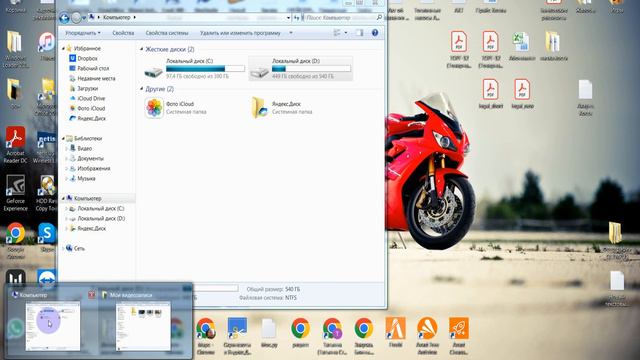Click the Explorer forward arrow button
Viewport: 640px width, 360px height.
(76, 18)
